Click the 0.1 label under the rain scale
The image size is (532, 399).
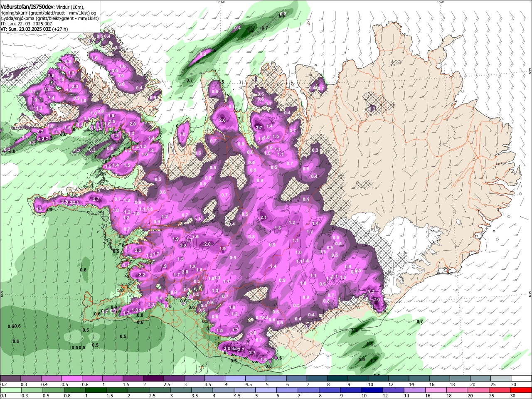[3, 396]
